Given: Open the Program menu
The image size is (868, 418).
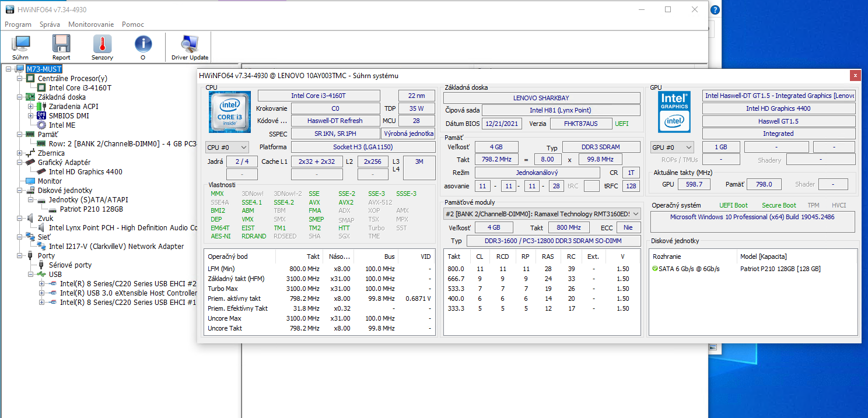Looking at the screenshot, I should [18, 24].
